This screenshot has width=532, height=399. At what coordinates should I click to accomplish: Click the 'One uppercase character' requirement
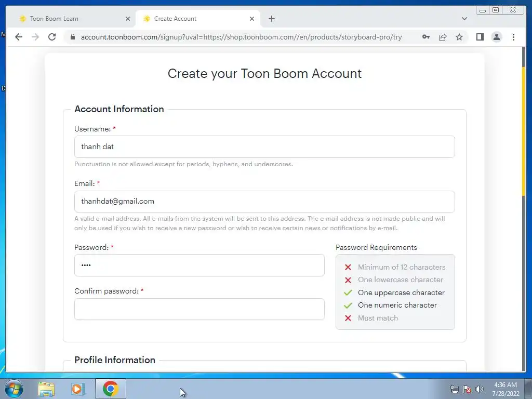pos(401,292)
